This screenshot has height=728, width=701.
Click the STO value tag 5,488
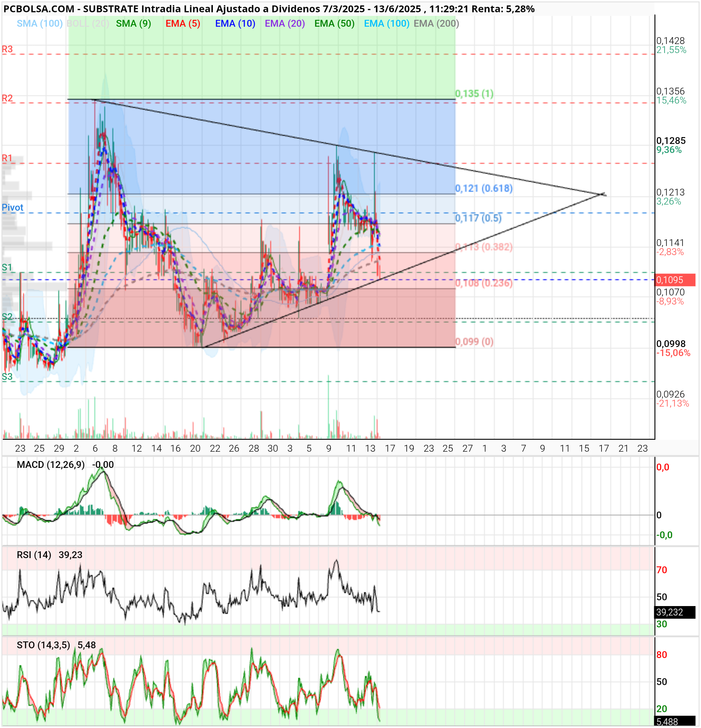click(x=675, y=722)
